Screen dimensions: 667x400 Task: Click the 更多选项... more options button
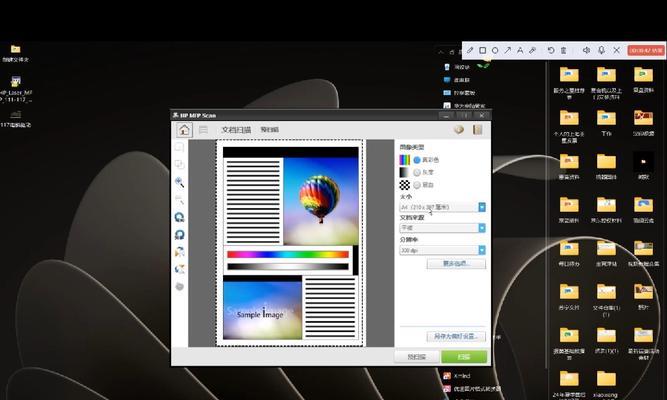pyautogui.click(x=456, y=264)
